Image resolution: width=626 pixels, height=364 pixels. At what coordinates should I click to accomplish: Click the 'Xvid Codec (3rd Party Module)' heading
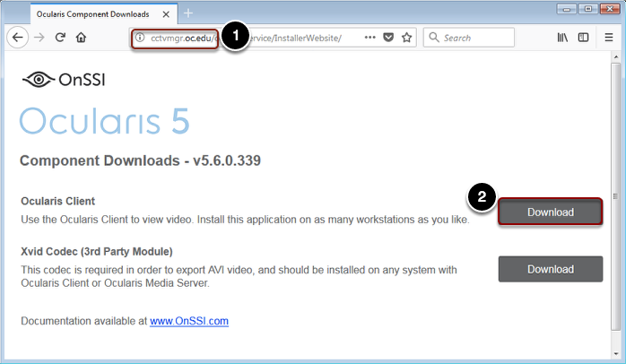tap(97, 251)
